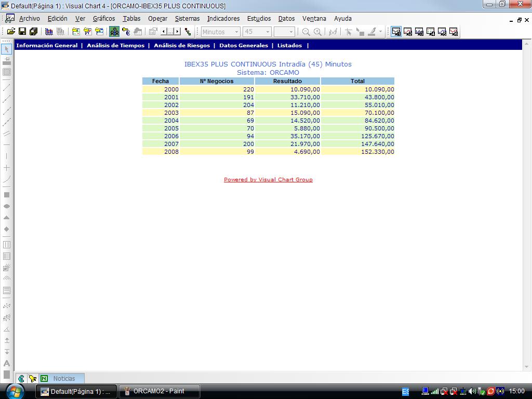Click the zoom in magnifier icon
532x399 pixels.
[317, 32]
